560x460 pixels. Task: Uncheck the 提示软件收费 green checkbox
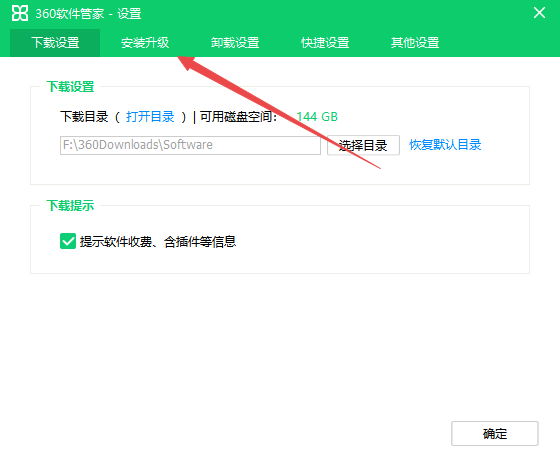[x=68, y=241]
